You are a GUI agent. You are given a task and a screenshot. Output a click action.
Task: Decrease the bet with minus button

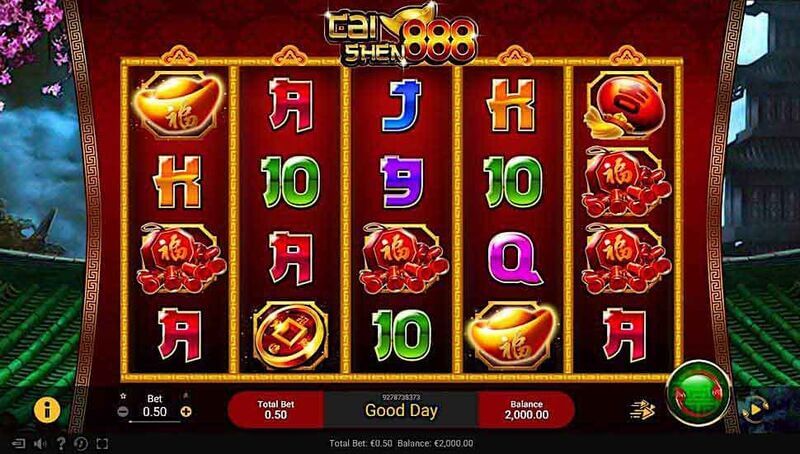click(123, 412)
